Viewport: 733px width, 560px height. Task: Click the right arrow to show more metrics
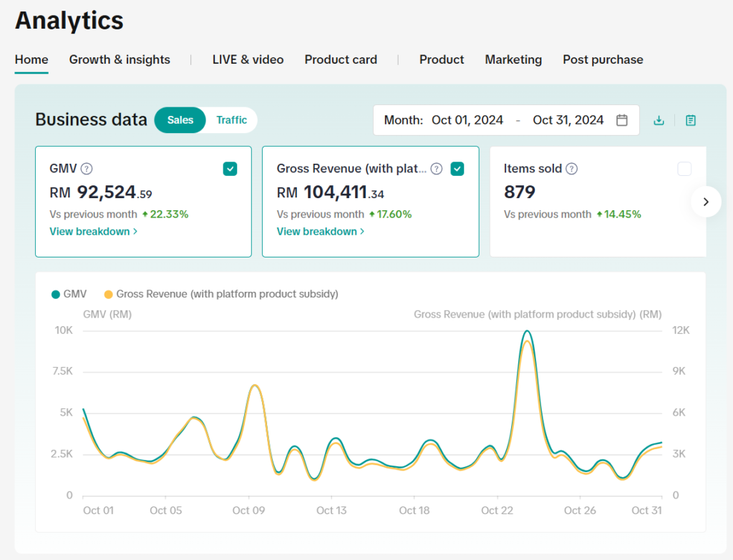click(706, 202)
